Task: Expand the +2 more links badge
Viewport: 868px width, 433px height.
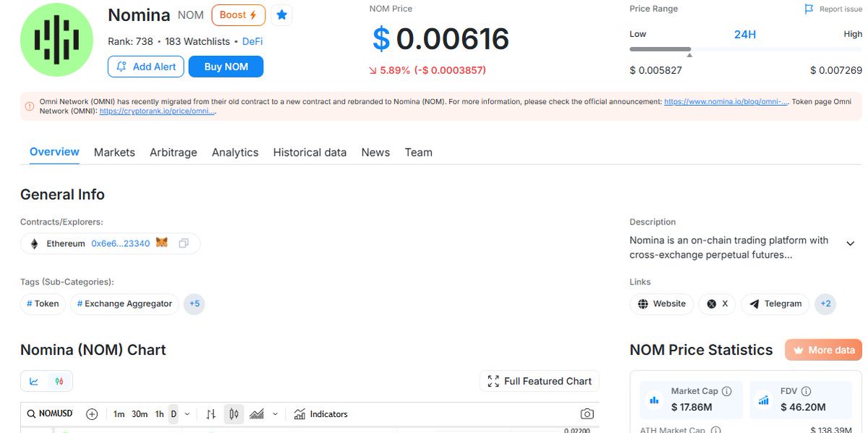Action: (825, 304)
